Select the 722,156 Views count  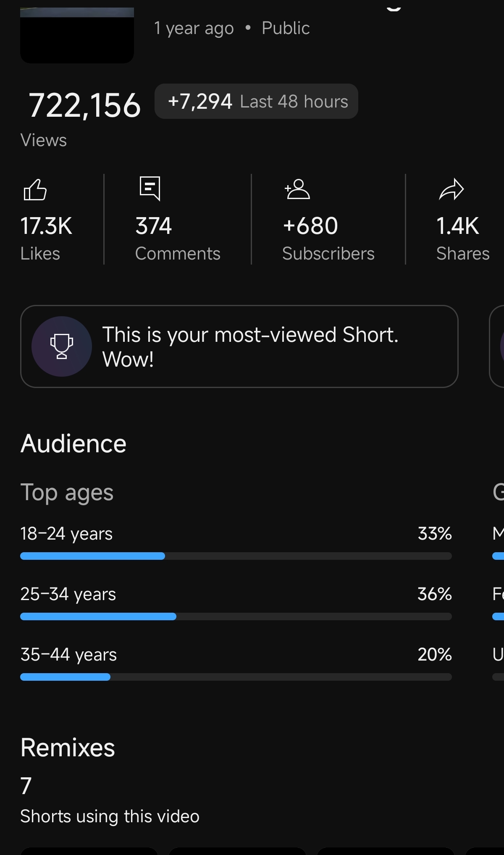(84, 105)
